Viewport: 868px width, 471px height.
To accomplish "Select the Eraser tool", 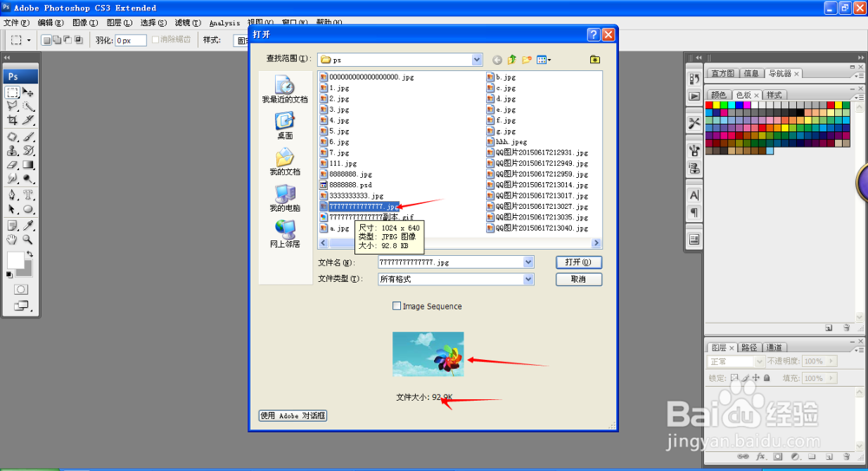I will pos(12,165).
